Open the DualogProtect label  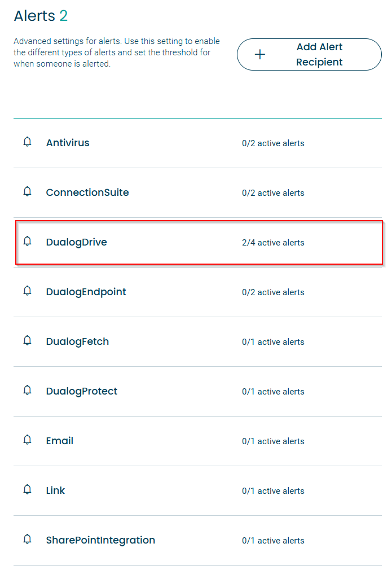(x=82, y=391)
